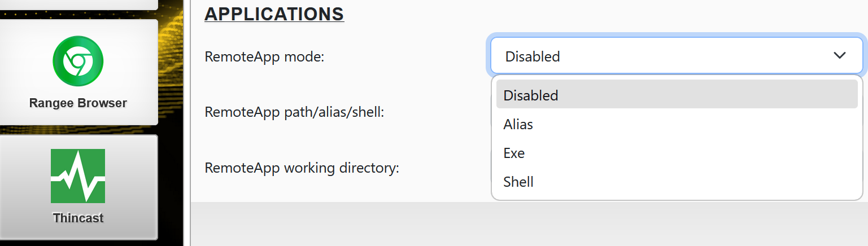The height and width of the screenshot is (246, 868).
Task: Choose "Disabled" in the dropdown list
Action: tap(531, 95)
